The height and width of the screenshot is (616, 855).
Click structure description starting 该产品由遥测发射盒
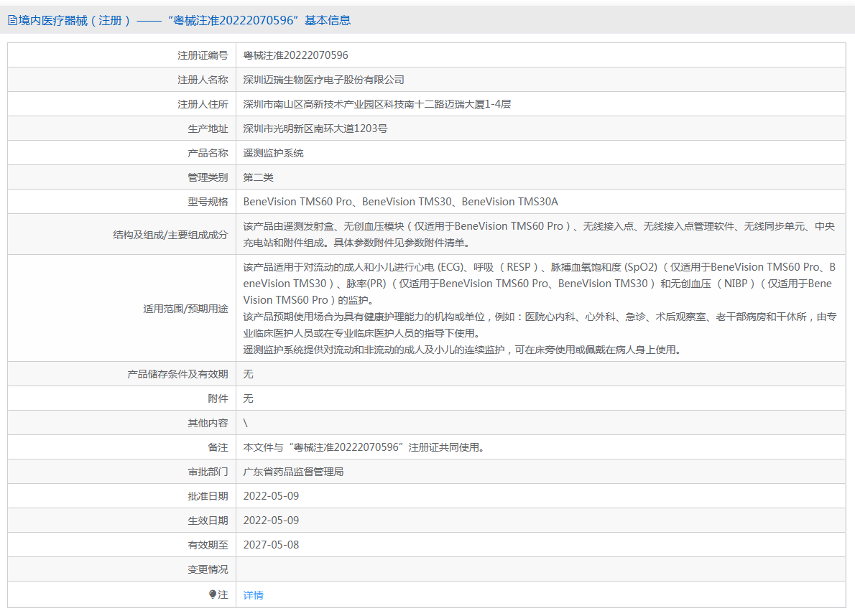pyautogui.click(x=539, y=235)
